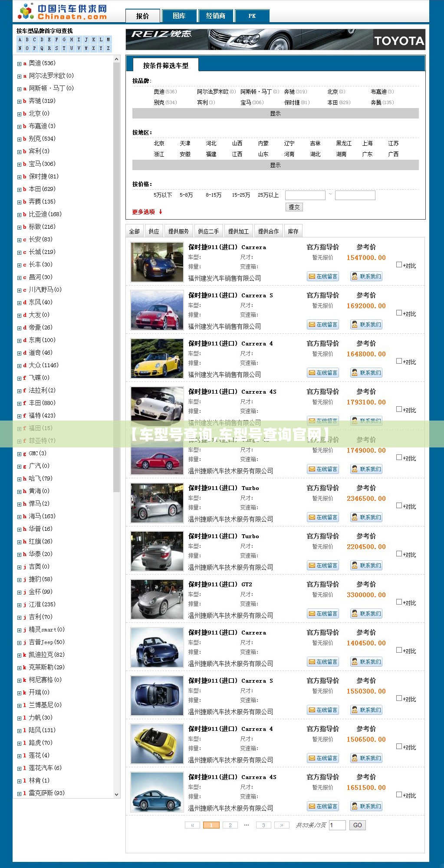This screenshot has width=444, height=868.
Task: Filter by region 上海
Action: tap(367, 143)
